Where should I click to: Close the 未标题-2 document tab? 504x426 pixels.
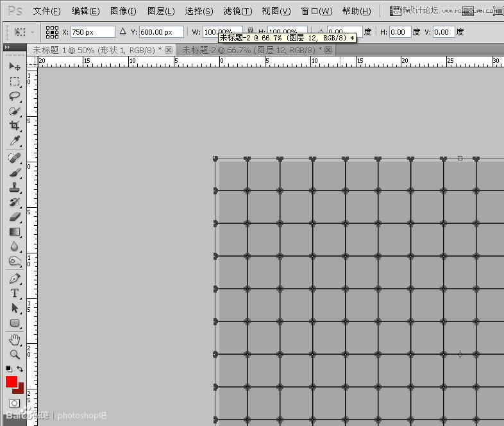330,49
